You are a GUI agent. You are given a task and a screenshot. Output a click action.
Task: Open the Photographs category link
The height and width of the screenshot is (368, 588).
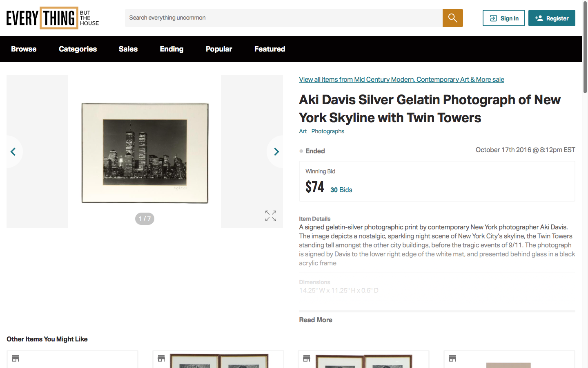point(327,131)
